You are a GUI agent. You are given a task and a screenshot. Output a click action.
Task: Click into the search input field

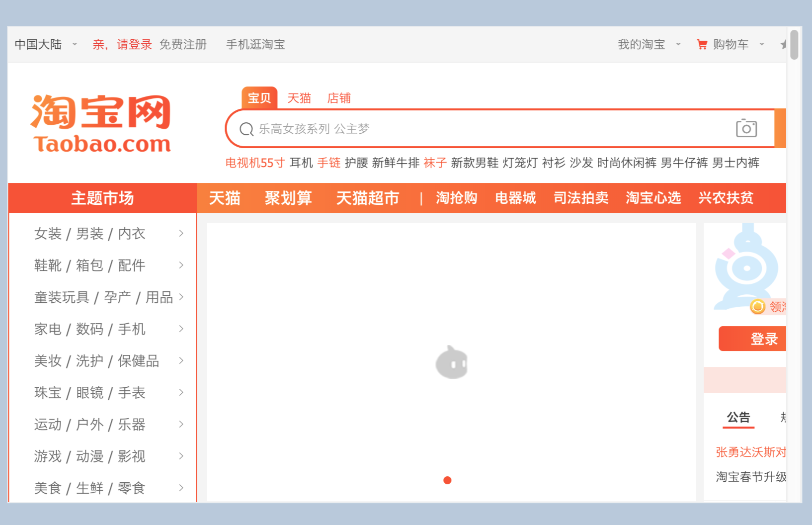(x=487, y=129)
